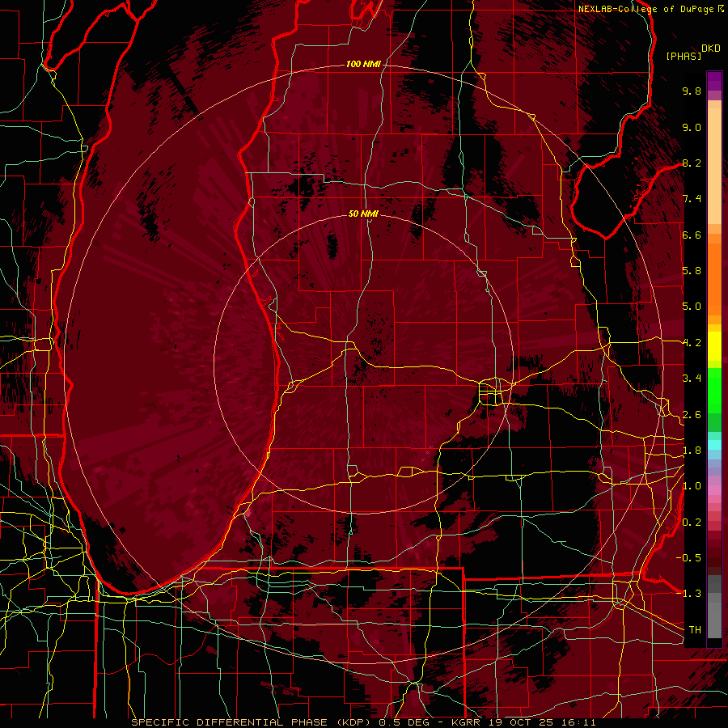Pick the 7.4 legend value

pos(692,199)
